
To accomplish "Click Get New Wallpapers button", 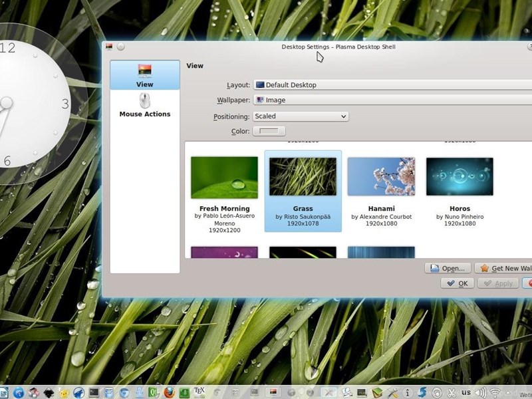I will point(503,269).
